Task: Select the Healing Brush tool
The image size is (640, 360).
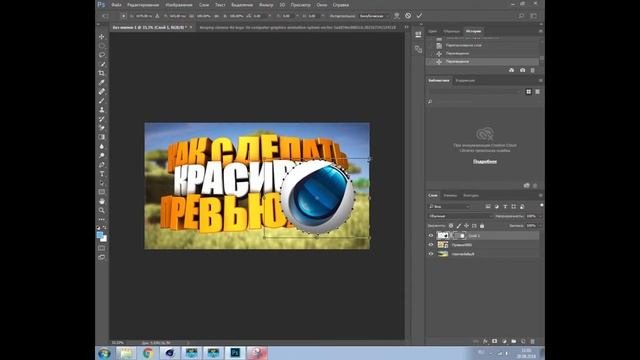Action: click(x=102, y=91)
